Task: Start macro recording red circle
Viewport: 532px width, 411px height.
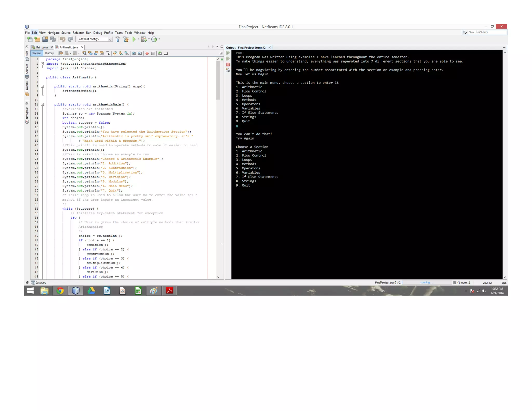Action: tap(147, 53)
